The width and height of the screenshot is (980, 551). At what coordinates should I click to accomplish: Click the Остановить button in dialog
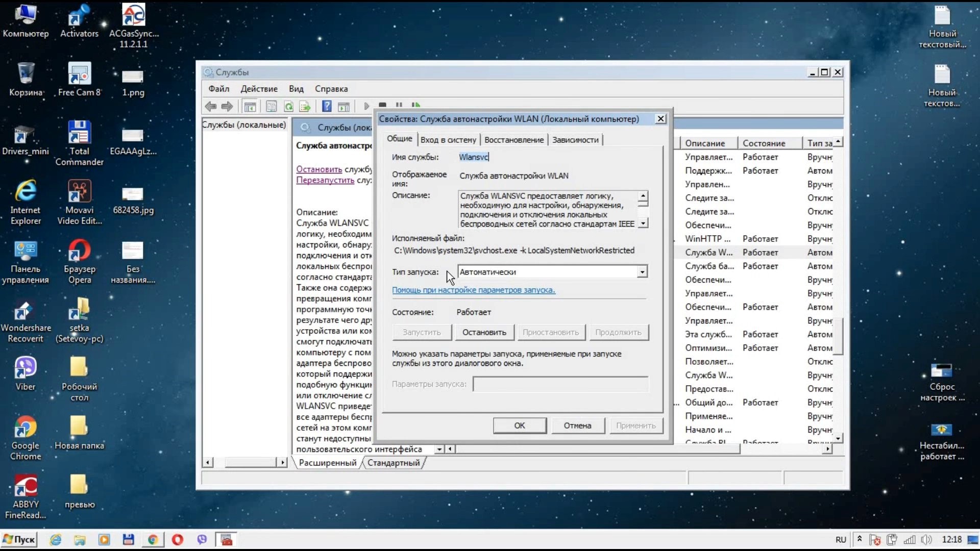pyautogui.click(x=484, y=332)
